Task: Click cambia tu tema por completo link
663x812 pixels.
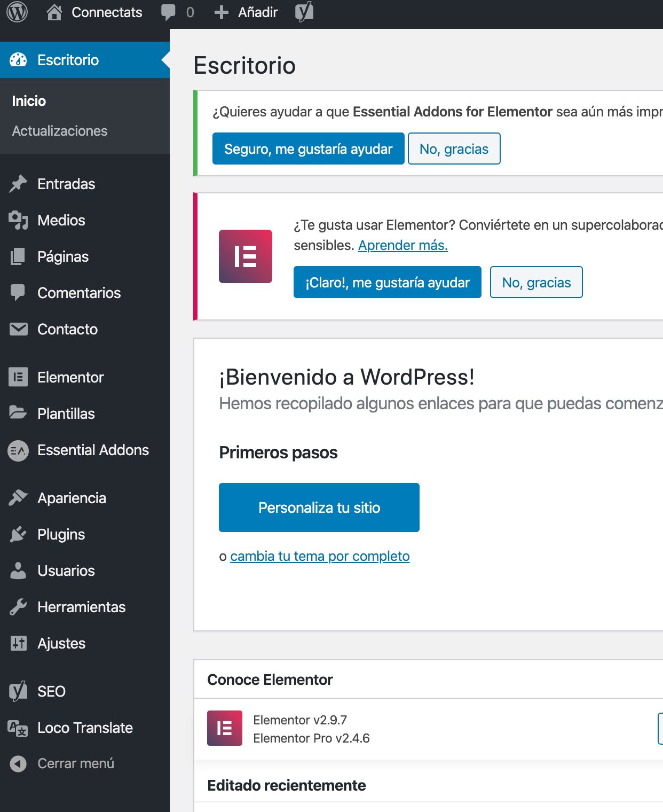Action: 320,556
